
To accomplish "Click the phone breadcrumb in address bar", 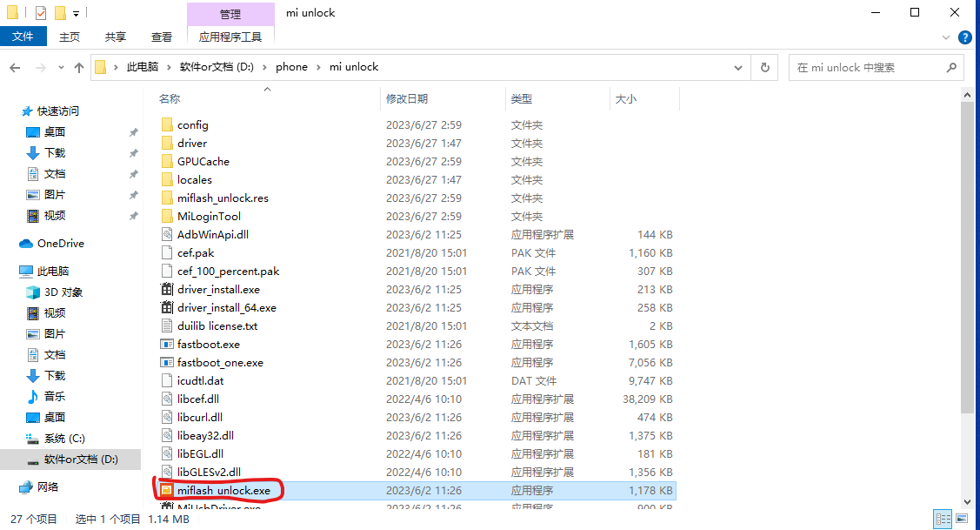I will [x=291, y=67].
